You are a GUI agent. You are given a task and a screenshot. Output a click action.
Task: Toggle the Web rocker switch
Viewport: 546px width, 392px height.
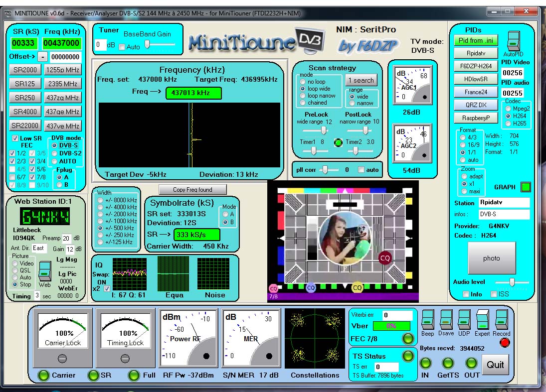coord(44,271)
